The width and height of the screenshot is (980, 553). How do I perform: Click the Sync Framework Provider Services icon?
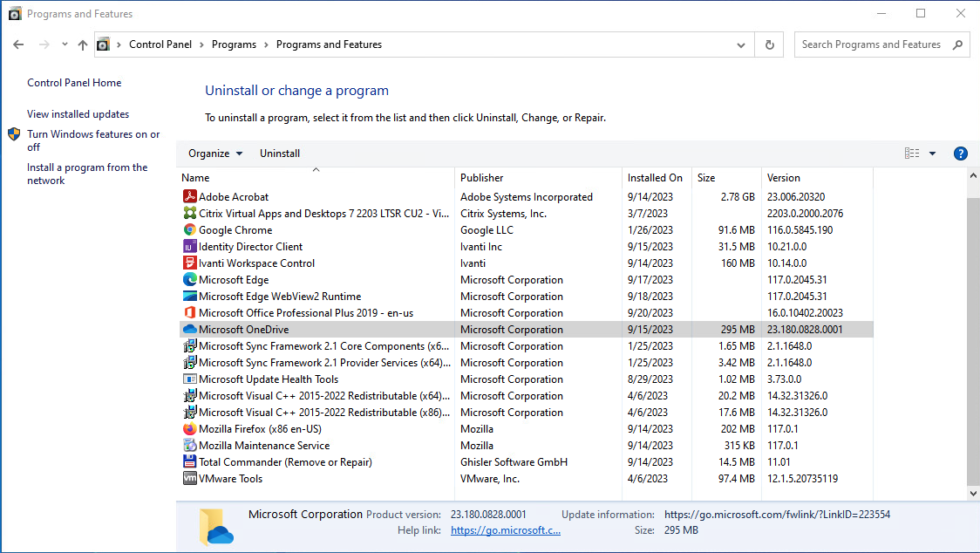pos(189,362)
